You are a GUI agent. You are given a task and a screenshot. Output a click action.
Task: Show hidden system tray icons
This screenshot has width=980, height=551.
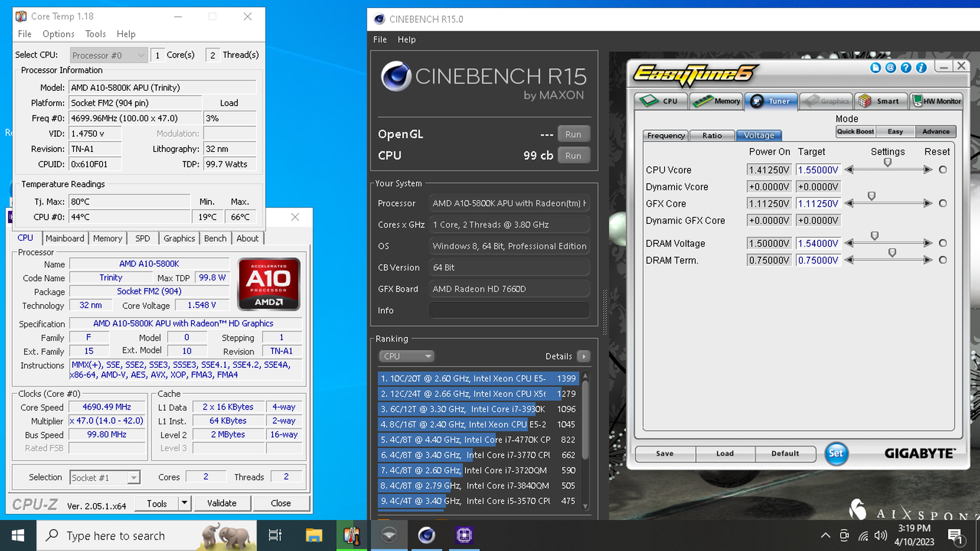(x=825, y=536)
